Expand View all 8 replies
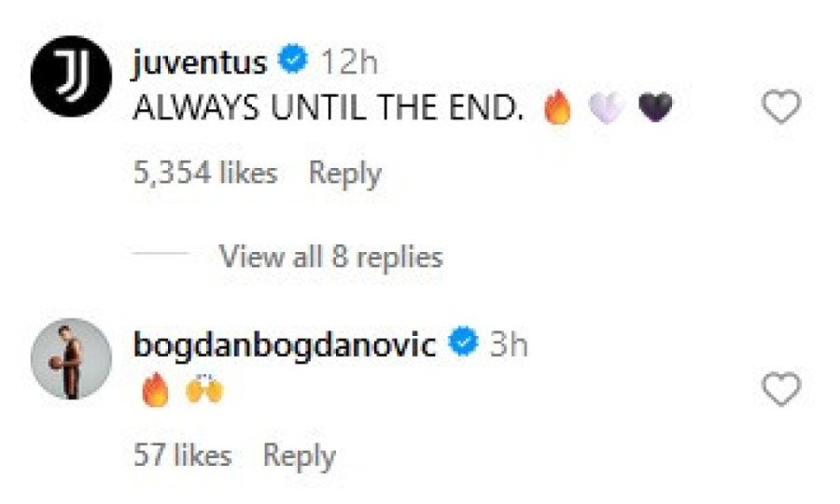Image resolution: width=840 pixels, height=504 pixels. pos(330,256)
